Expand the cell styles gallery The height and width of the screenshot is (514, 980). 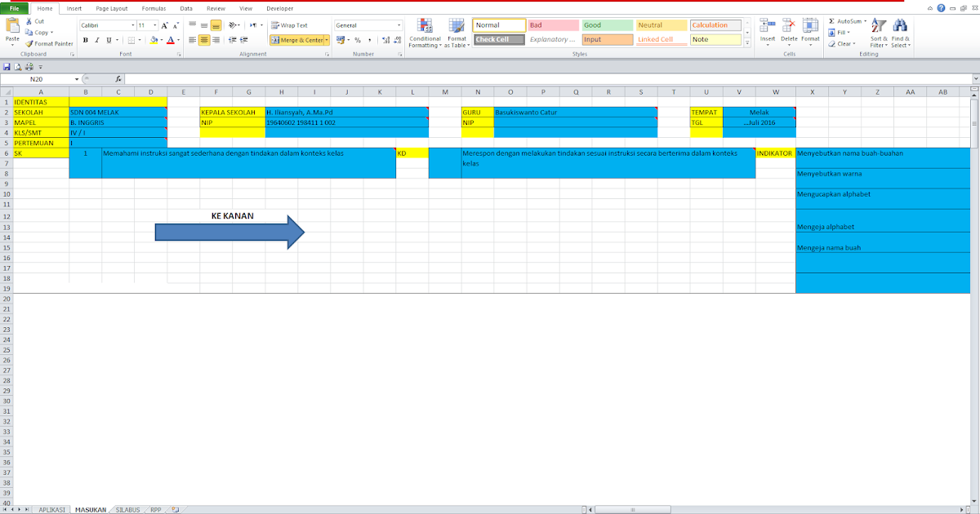pos(747,42)
